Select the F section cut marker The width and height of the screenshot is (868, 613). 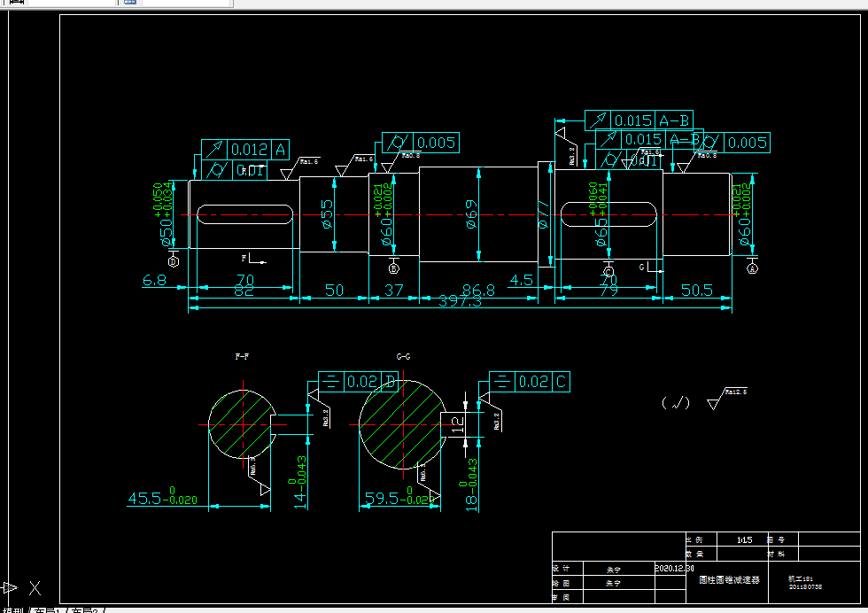(x=253, y=259)
